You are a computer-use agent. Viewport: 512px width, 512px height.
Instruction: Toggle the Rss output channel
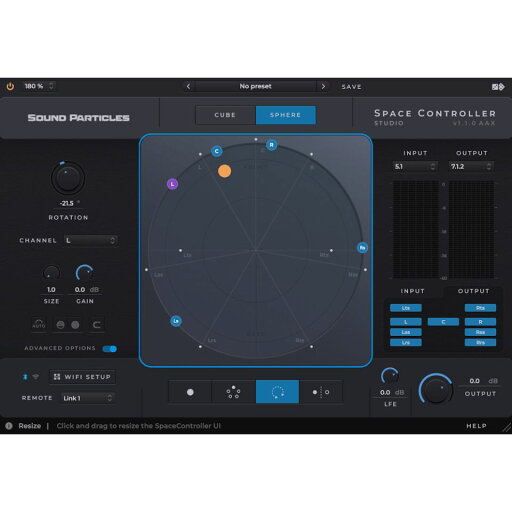coord(480,332)
